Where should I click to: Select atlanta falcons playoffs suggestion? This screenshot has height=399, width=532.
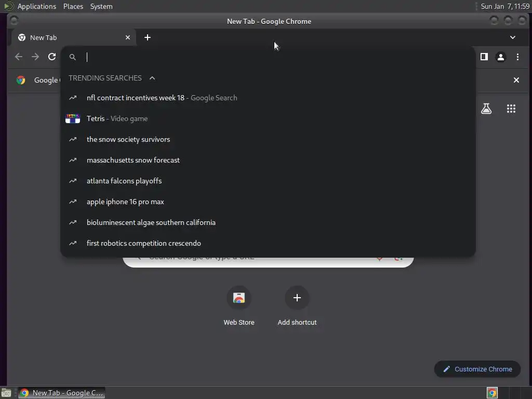coord(268,181)
